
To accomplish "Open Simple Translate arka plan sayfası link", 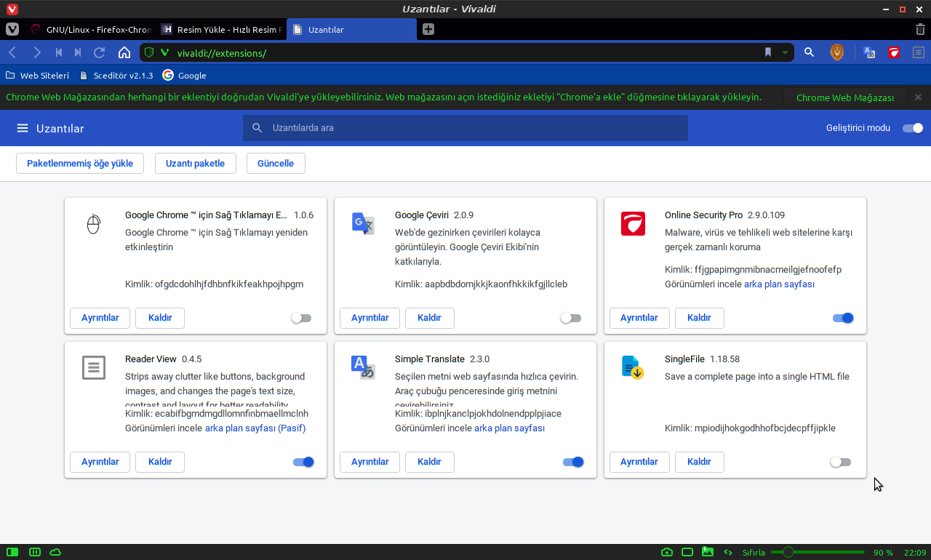I will (509, 428).
